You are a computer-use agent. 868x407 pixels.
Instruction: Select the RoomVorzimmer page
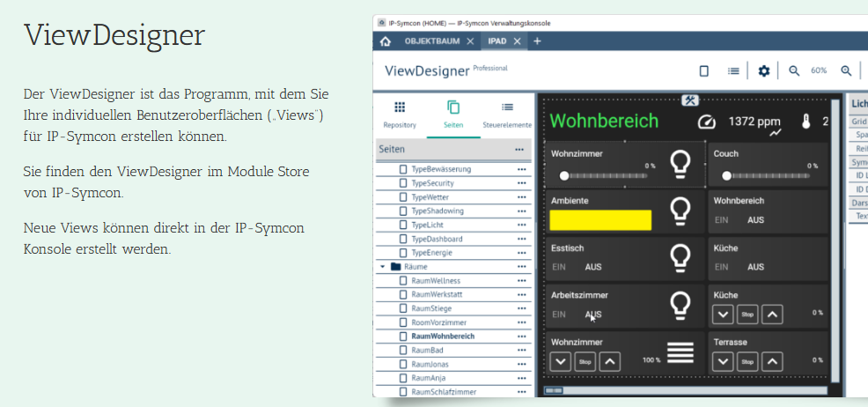(x=439, y=322)
